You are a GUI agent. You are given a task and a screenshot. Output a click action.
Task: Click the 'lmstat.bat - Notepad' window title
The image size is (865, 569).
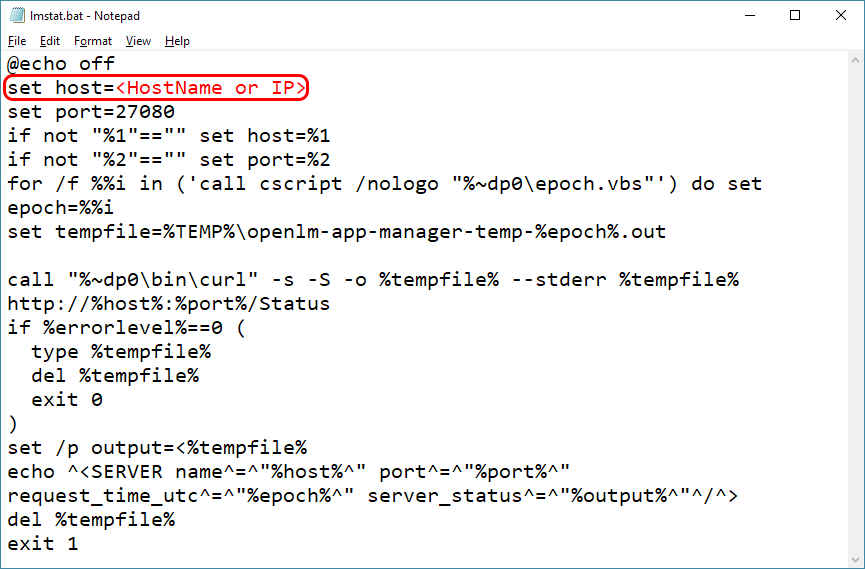click(x=87, y=16)
